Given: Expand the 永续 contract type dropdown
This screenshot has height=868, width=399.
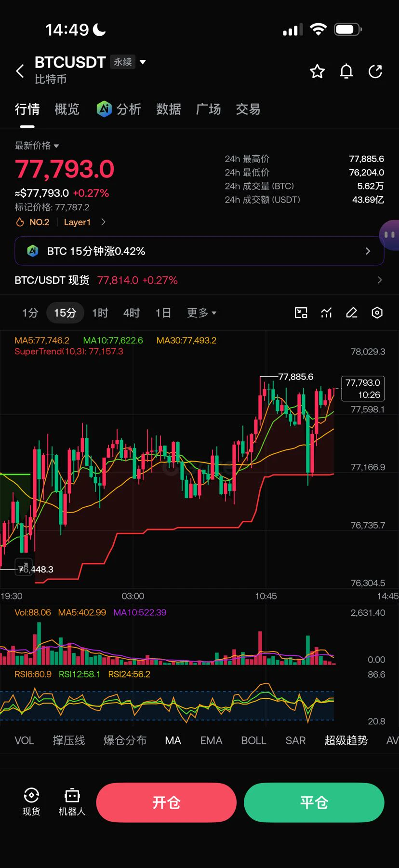Looking at the screenshot, I should tap(128, 62).
